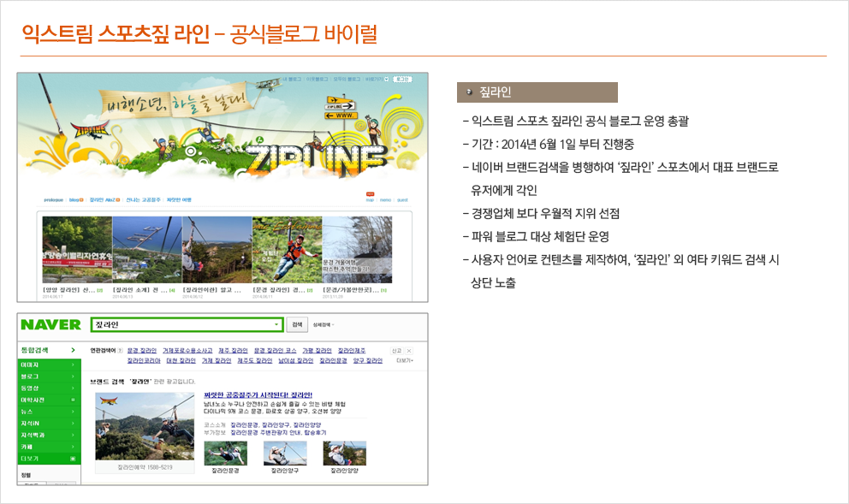The width and height of the screenshot is (849, 504).
Task: Click the NAVER logo
Action: coord(50,325)
